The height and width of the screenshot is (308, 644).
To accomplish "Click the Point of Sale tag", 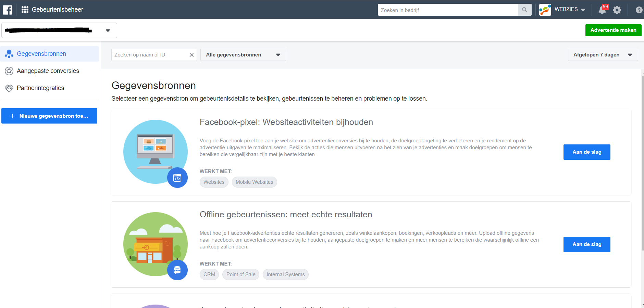I will coord(241,274).
